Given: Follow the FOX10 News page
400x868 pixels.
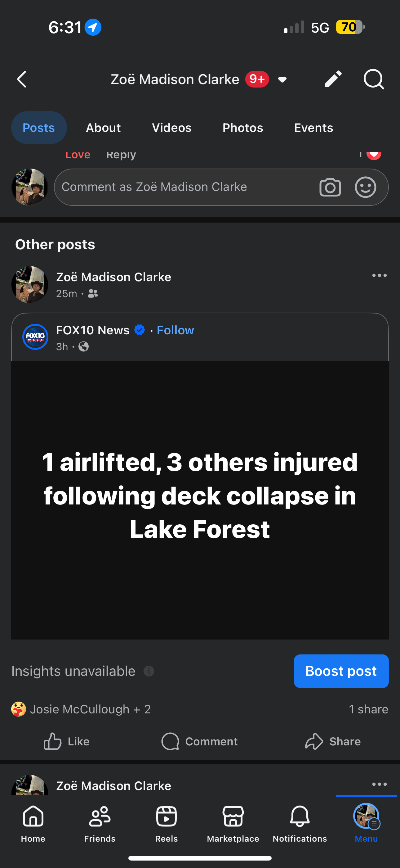Looking at the screenshot, I should click(x=176, y=330).
